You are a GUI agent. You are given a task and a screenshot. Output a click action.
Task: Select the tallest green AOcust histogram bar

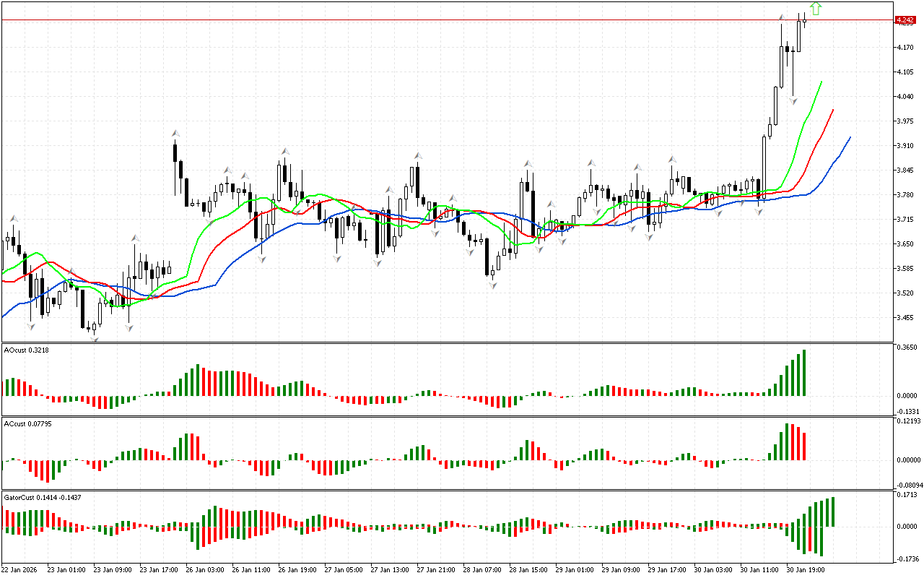coord(803,373)
